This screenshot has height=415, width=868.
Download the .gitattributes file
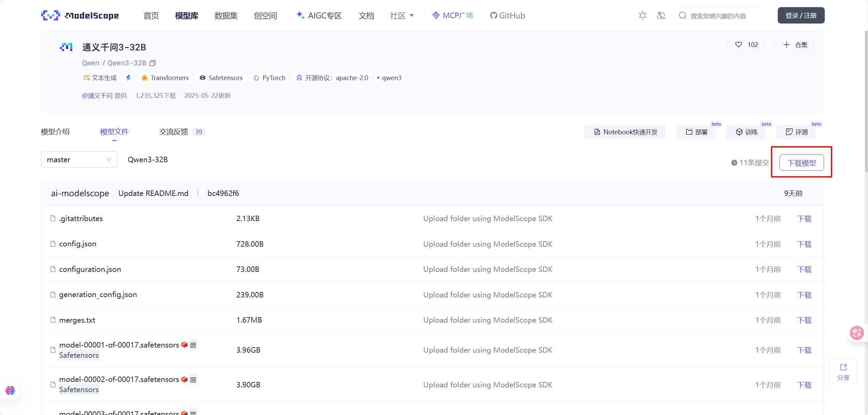click(x=804, y=218)
